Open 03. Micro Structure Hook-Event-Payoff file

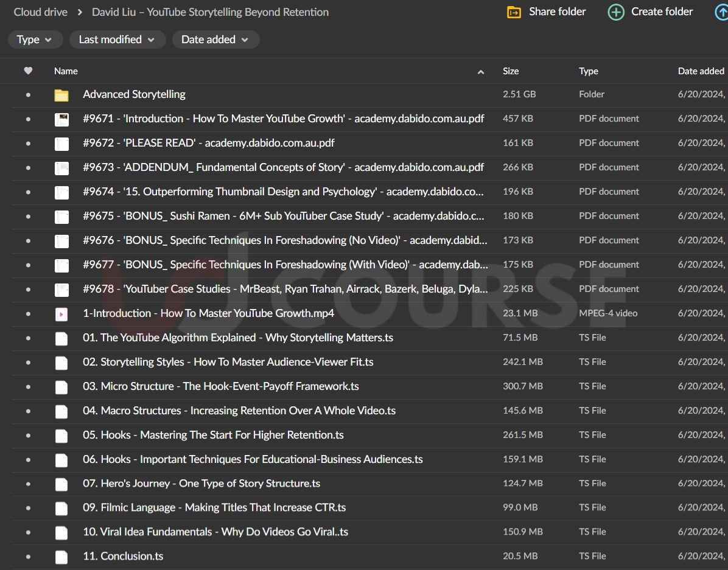click(x=220, y=386)
